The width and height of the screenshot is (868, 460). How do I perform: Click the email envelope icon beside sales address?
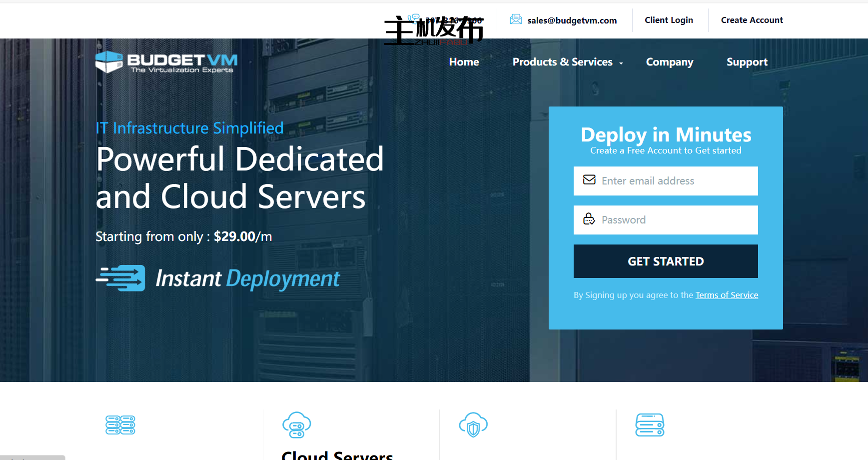tap(516, 19)
